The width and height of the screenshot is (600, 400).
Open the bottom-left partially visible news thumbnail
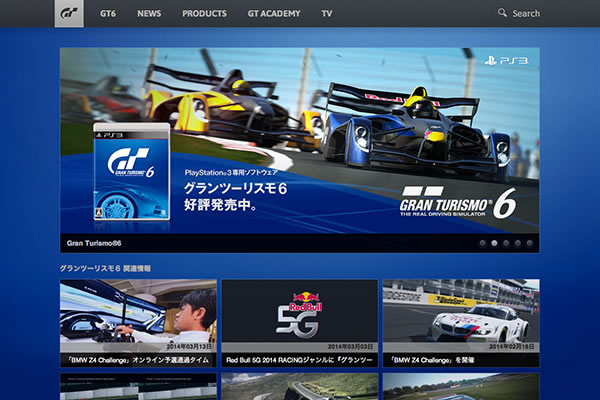[x=138, y=387]
